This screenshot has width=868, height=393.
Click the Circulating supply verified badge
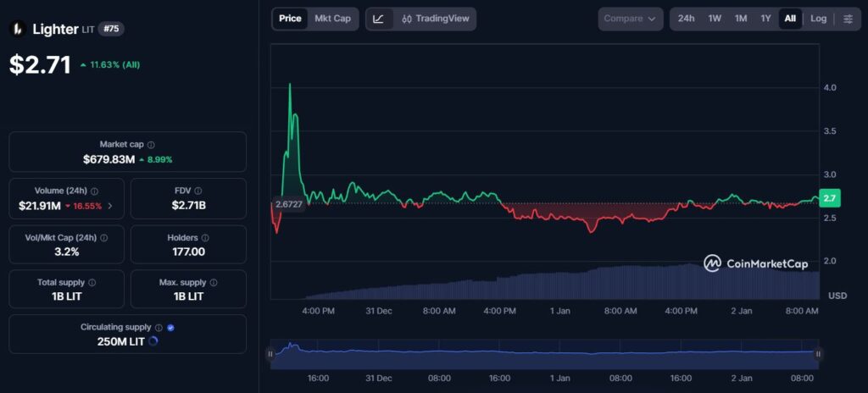pyautogui.click(x=171, y=327)
